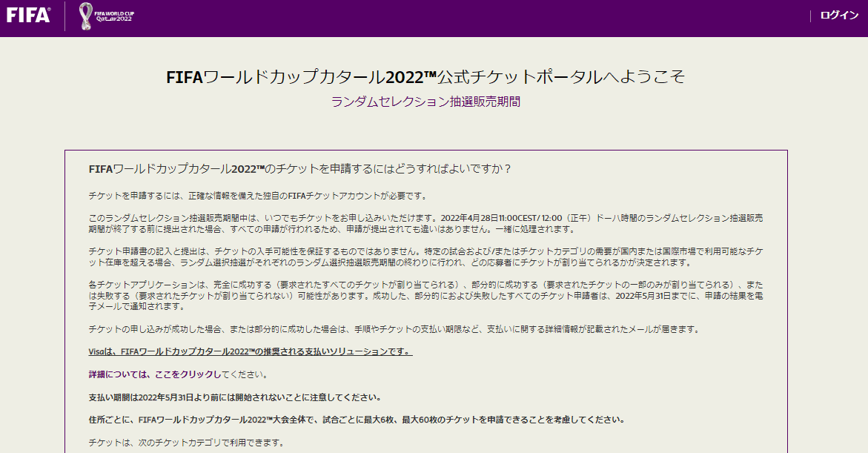
Task: Click the bold note about 最大60枚のチケット
Action: tap(357, 420)
